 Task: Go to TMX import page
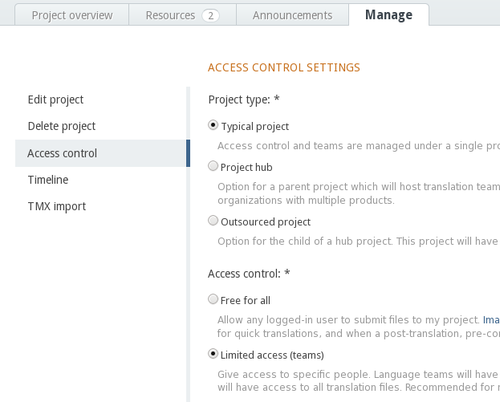(57, 207)
